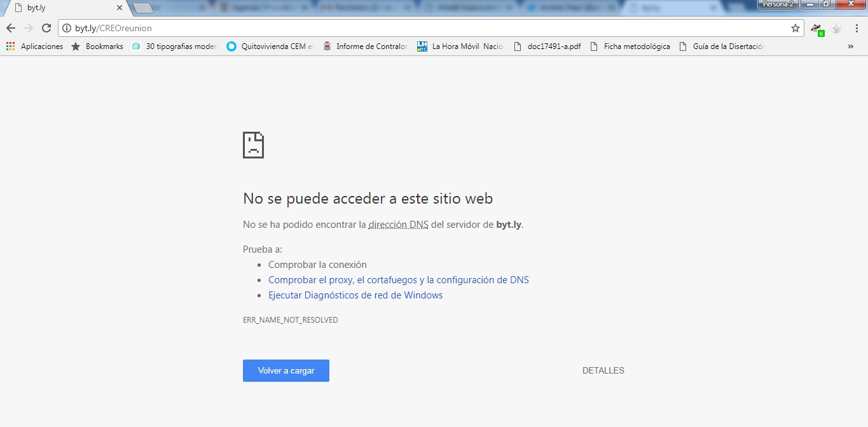Open the Aplicaciones apps grid shortcut
The image size is (868, 427).
pyautogui.click(x=35, y=46)
